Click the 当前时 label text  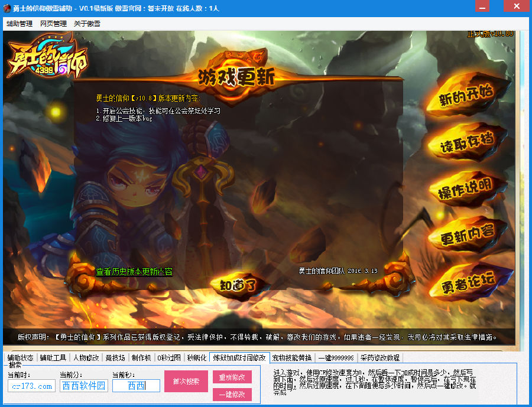pos(19,375)
